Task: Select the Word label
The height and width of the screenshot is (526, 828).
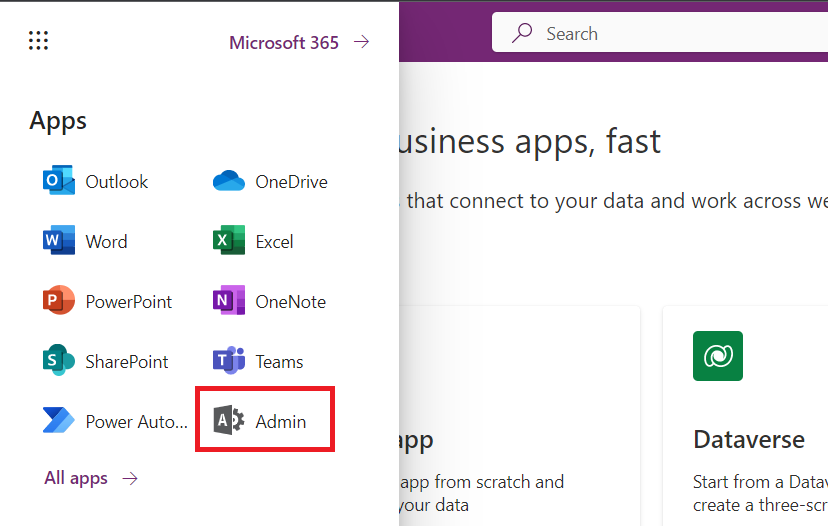Action: 107,242
